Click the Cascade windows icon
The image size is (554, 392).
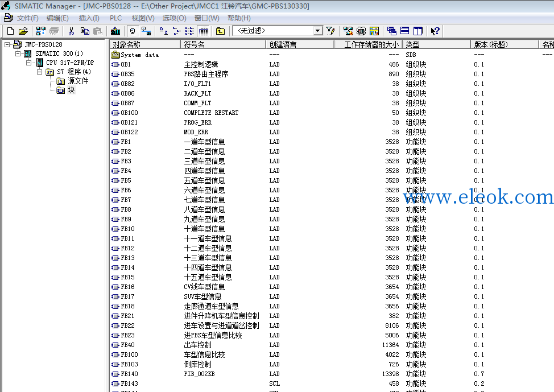point(391,31)
